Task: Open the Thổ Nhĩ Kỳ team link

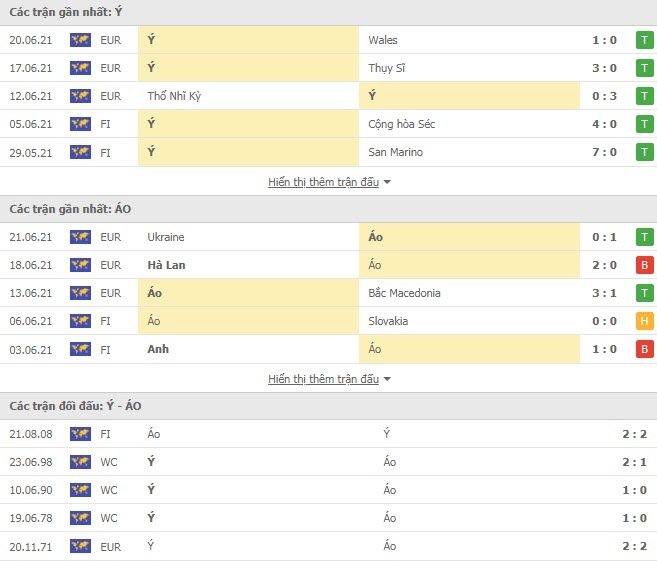Action: 174,96
